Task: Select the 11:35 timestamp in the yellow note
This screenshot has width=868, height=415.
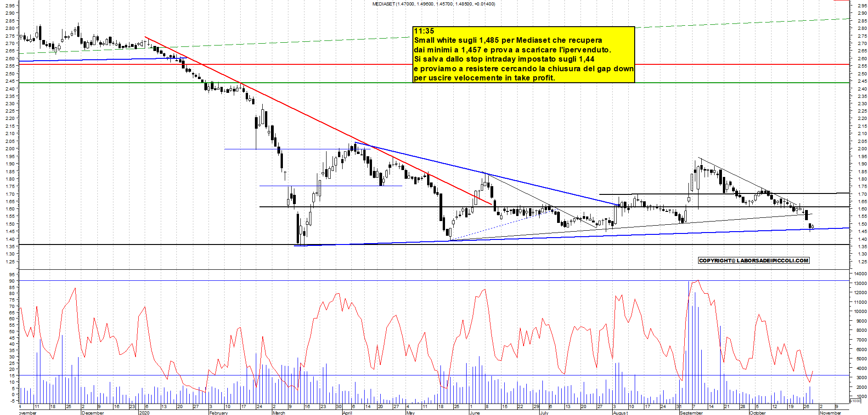Action: click(424, 31)
